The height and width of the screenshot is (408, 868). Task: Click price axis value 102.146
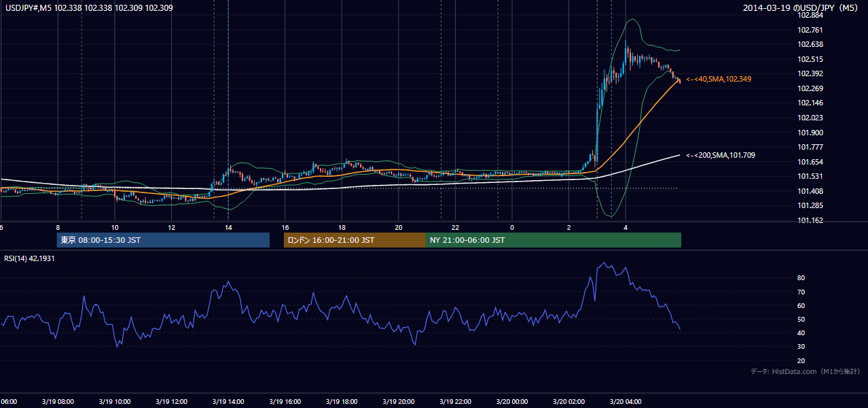(810, 103)
